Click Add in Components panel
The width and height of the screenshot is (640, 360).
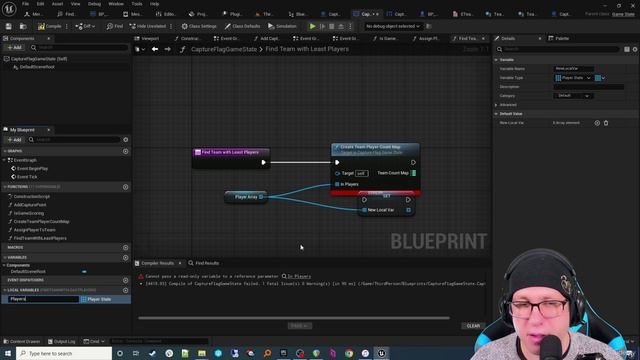tap(14, 47)
